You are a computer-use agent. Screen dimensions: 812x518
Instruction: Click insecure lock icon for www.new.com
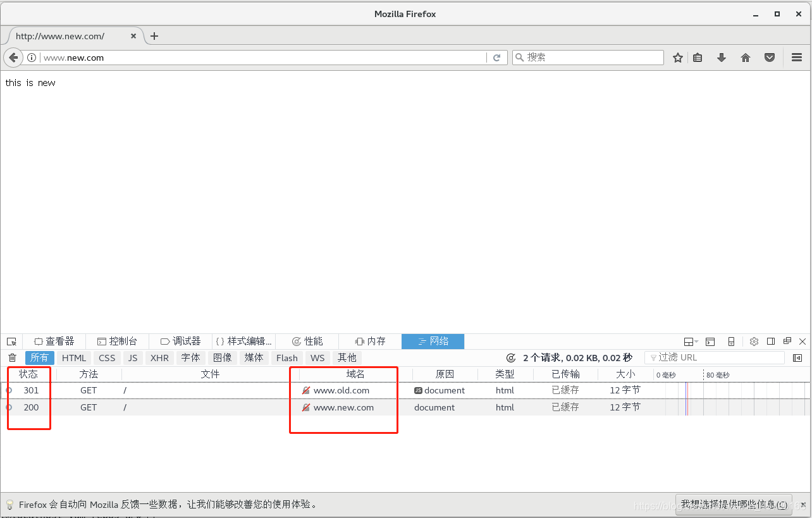pyautogui.click(x=306, y=408)
